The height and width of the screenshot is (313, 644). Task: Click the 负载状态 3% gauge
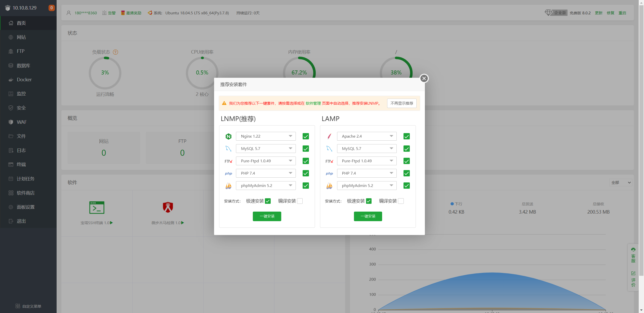tap(105, 73)
